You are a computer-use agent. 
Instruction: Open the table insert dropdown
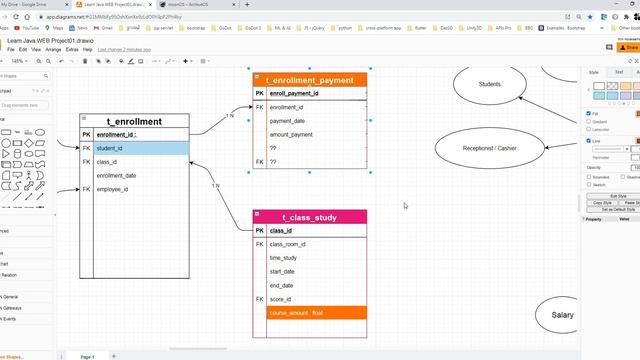pyautogui.click(x=205, y=61)
